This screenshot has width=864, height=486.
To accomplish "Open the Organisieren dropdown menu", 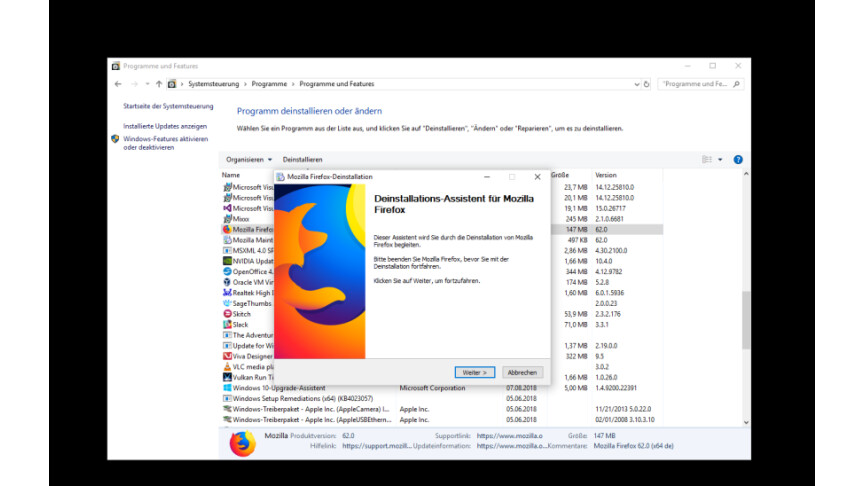I will pyautogui.click(x=249, y=159).
